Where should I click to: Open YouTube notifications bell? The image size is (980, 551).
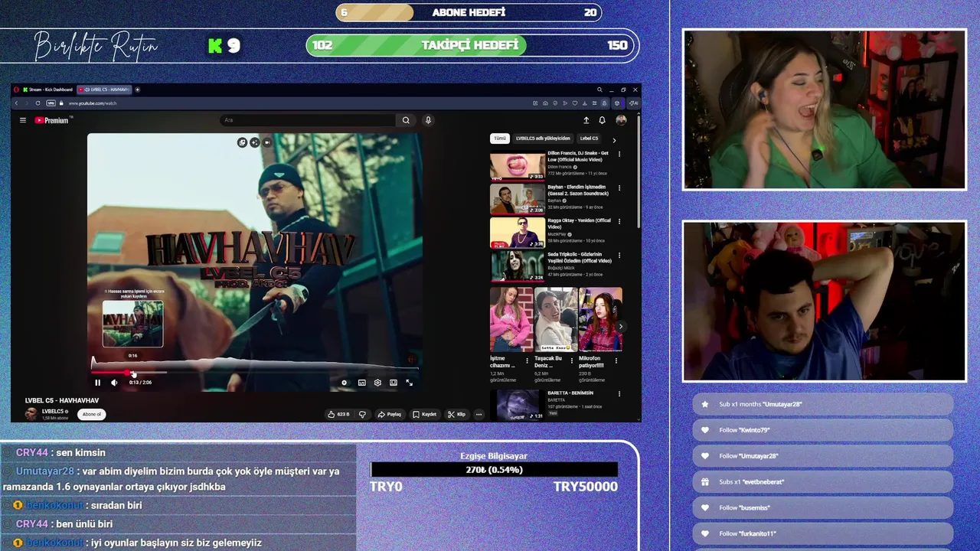602,120
